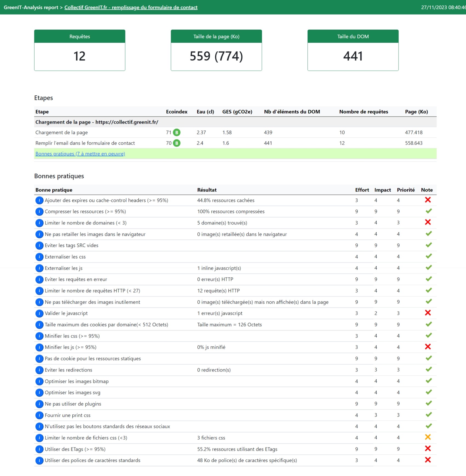Click info icon for Limiter le nombre de fichiers css
The image size is (466, 476).
coord(39,438)
